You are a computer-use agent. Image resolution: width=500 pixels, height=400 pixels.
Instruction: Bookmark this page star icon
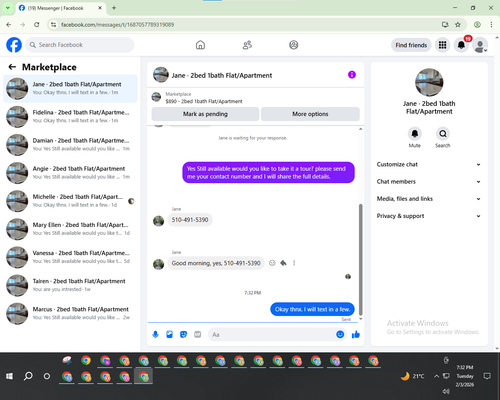pyautogui.click(x=458, y=25)
